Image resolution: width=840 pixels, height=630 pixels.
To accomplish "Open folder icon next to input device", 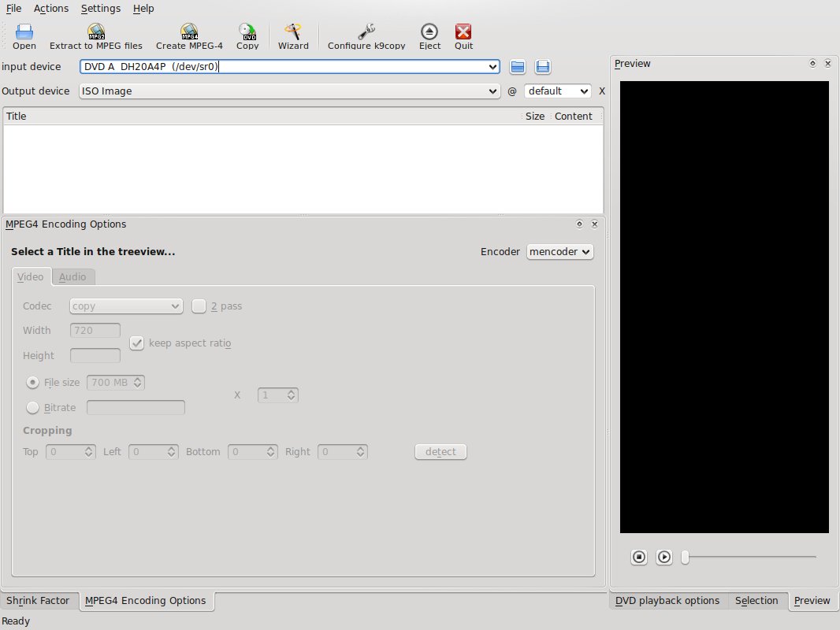I will [518, 67].
